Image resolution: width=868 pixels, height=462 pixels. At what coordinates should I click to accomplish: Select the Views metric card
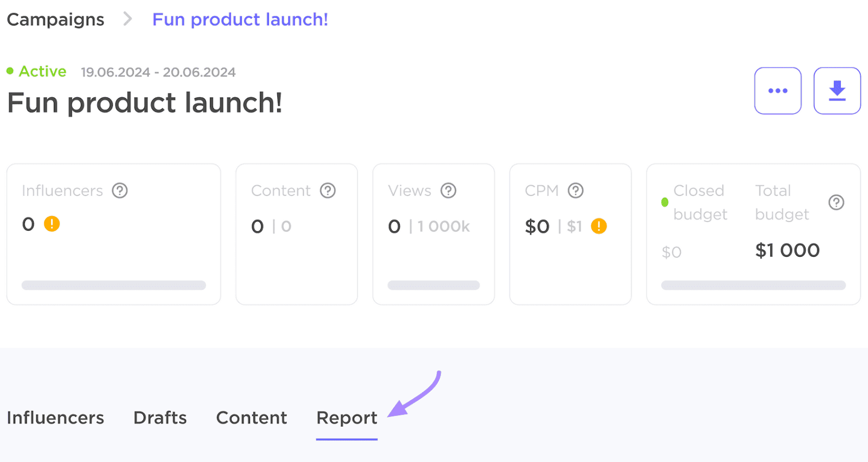433,234
